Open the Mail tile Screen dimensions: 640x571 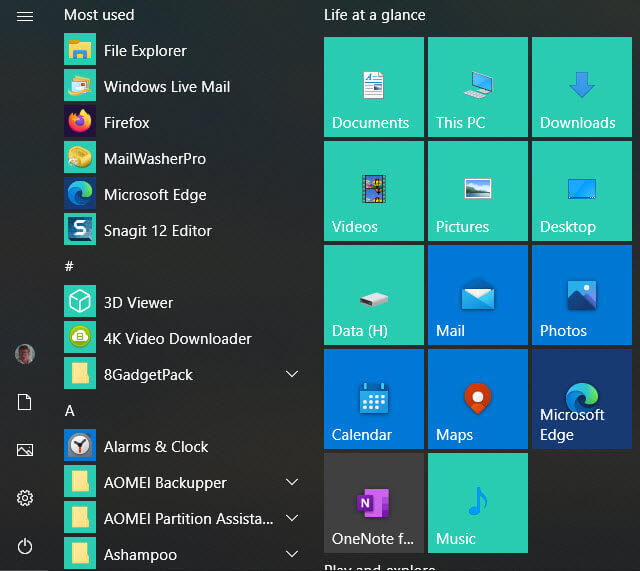click(x=478, y=295)
